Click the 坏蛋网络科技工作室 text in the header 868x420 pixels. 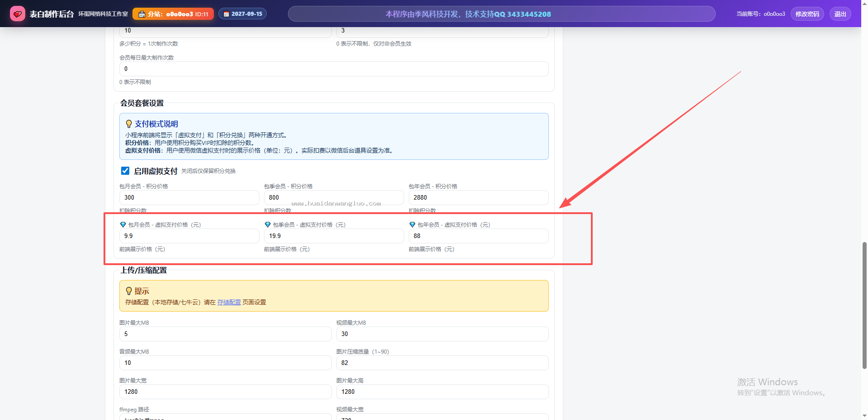pyautogui.click(x=103, y=14)
